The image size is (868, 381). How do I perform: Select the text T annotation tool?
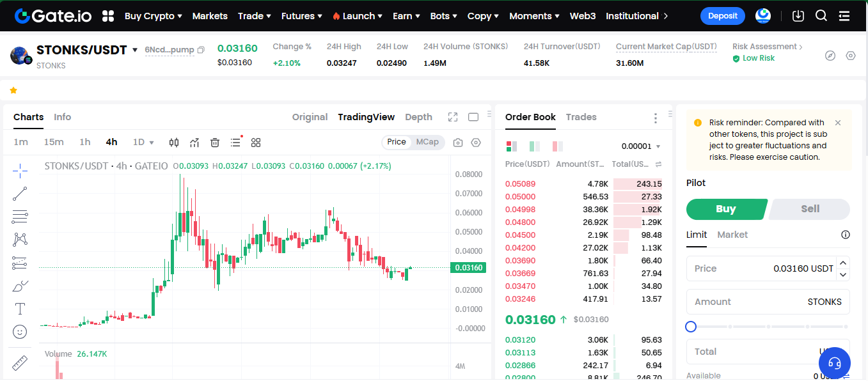tap(20, 309)
